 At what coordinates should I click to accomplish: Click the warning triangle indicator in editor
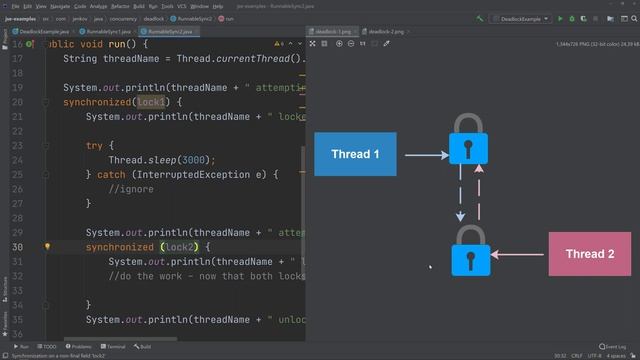(x=277, y=44)
